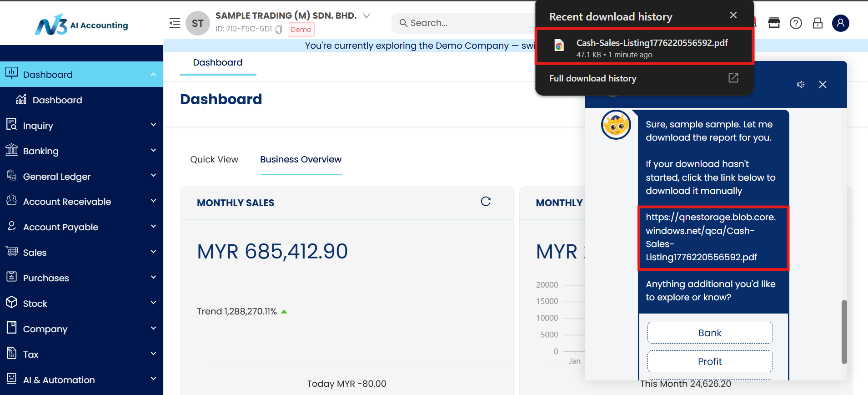
Task: Click the General Ledger icon
Action: tap(11, 175)
